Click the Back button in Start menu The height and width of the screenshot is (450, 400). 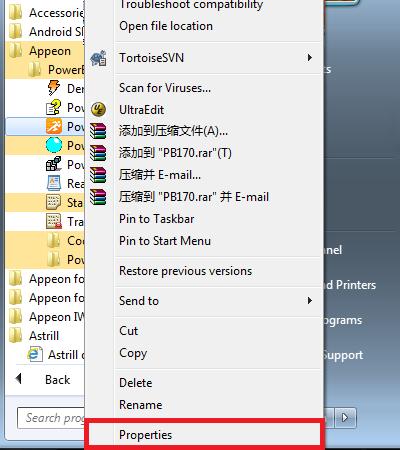click(x=44, y=380)
